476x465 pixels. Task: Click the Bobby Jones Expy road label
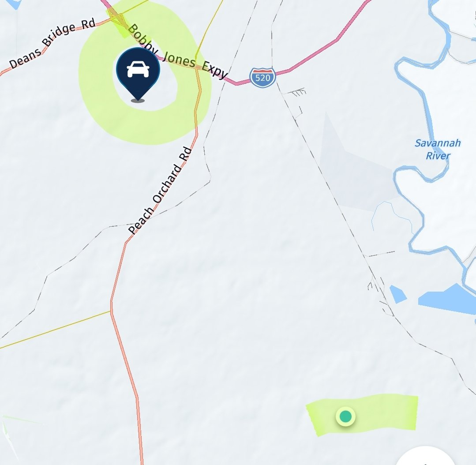[178, 52]
